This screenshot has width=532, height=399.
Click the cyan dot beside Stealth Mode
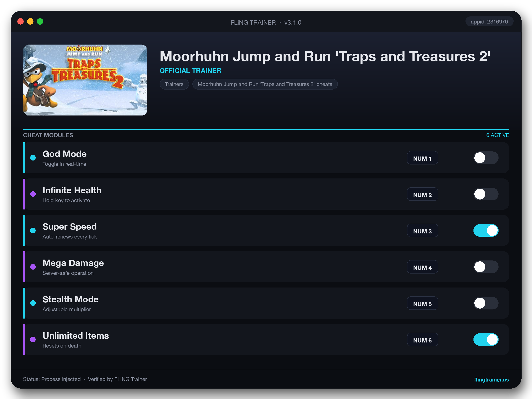click(33, 303)
